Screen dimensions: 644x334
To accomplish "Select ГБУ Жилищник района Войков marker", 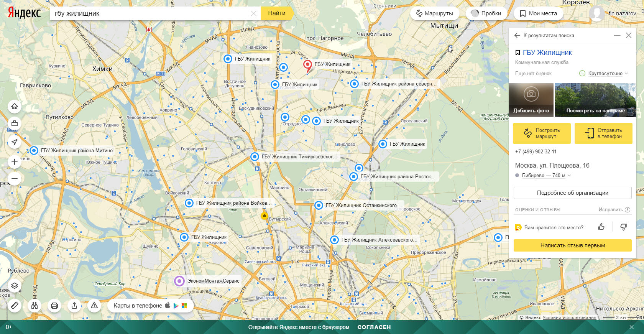I will tap(189, 203).
